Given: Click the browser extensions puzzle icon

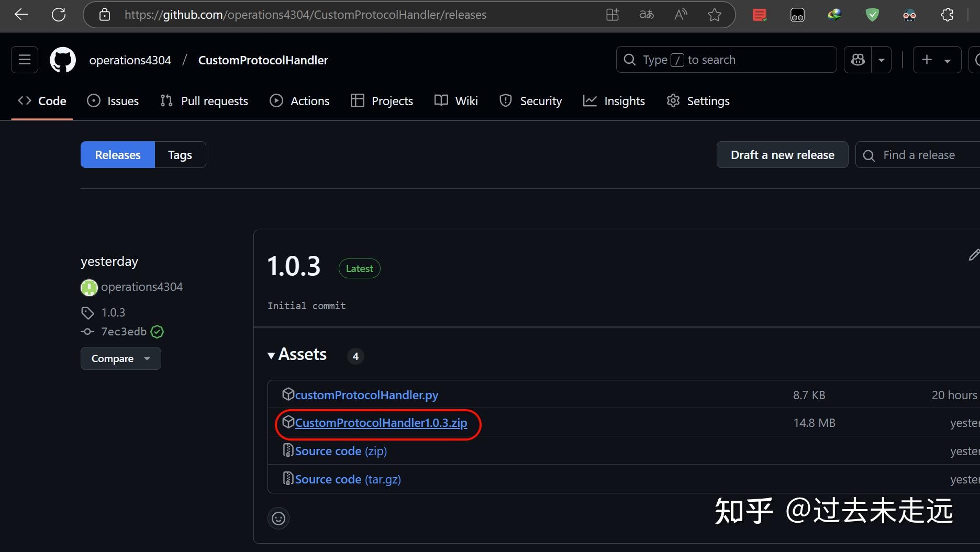Looking at the screenshot, I should point(947,14).
